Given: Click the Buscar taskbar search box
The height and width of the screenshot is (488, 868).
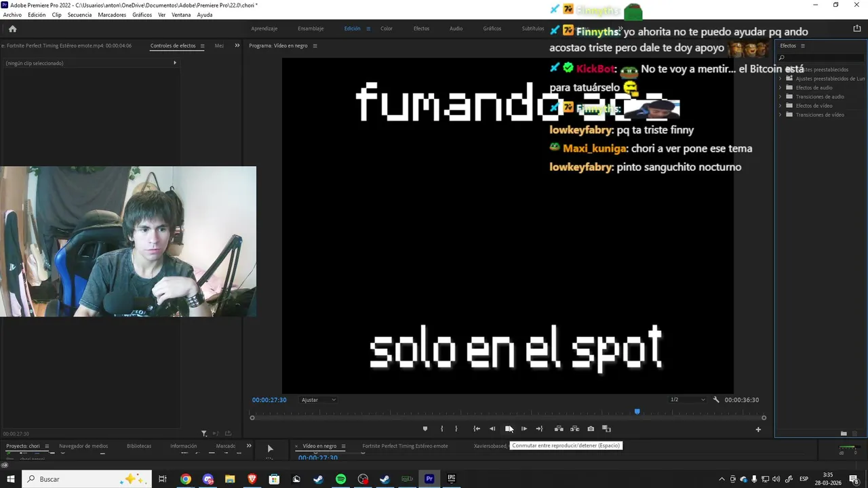Looking at the screenshot, I should tap(87, 479).
